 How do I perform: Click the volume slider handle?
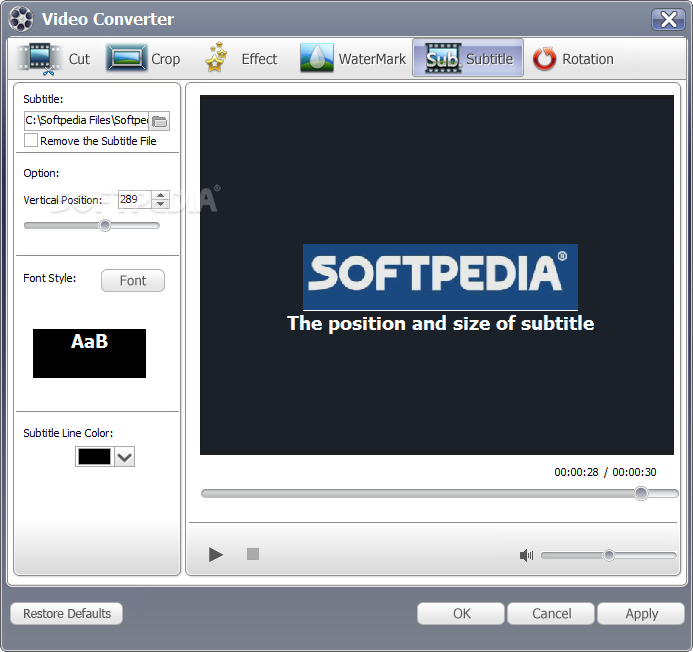(x=609, y=555)
